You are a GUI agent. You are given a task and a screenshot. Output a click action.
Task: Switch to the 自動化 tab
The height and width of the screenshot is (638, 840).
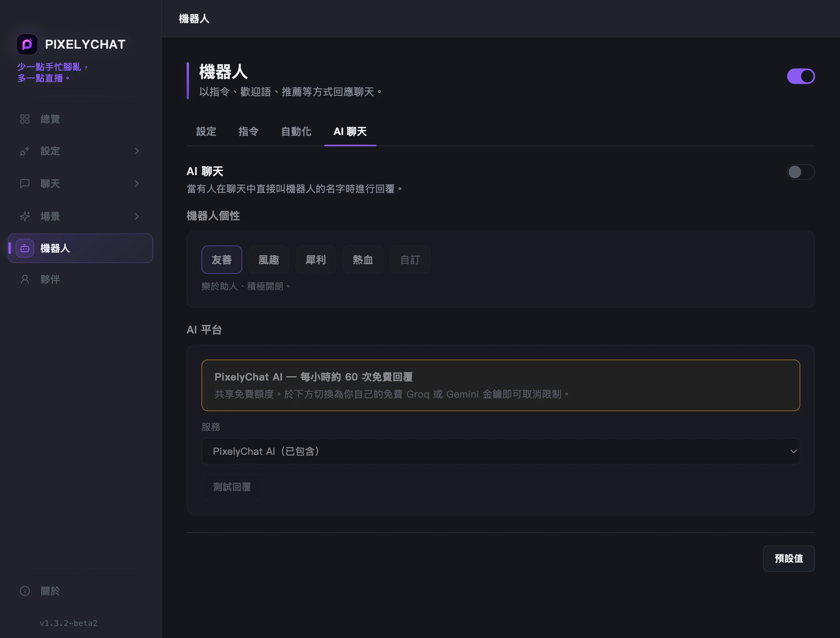point(296,131)
